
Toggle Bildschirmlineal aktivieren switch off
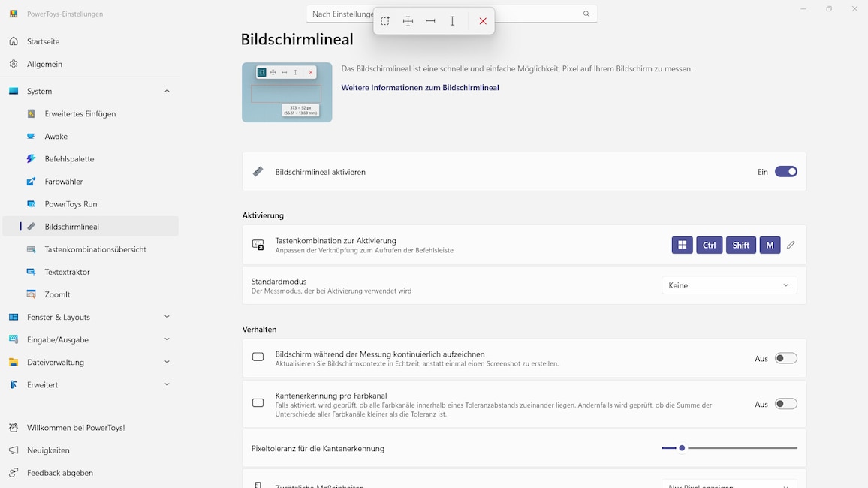[x=785, y=172]
